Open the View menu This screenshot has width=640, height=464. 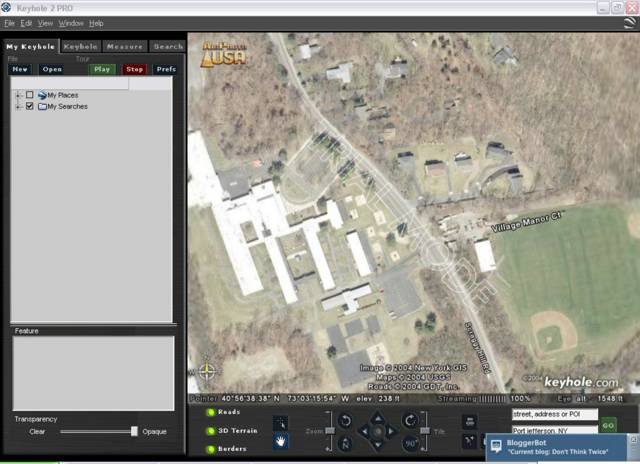pos(45,23)
